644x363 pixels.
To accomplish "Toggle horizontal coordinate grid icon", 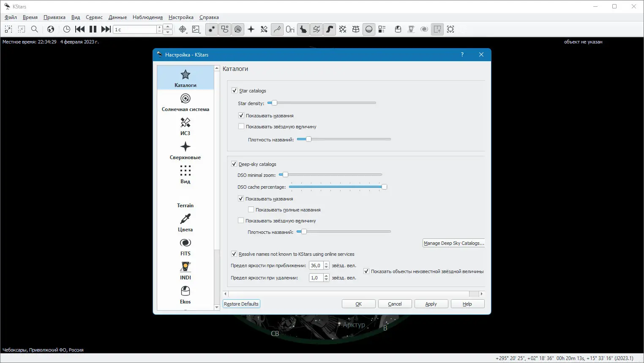I will (356, 29).
